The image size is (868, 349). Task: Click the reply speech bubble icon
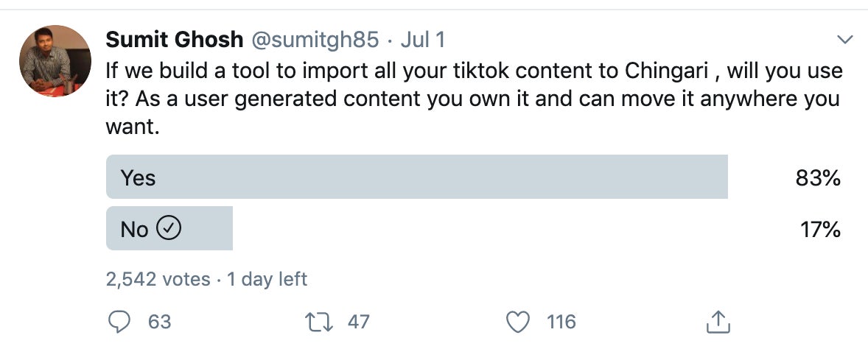coord(119,321)
